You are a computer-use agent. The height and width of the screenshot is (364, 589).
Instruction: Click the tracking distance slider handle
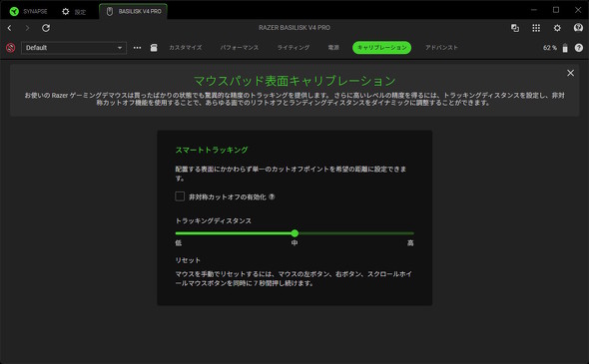pos(294,233)
